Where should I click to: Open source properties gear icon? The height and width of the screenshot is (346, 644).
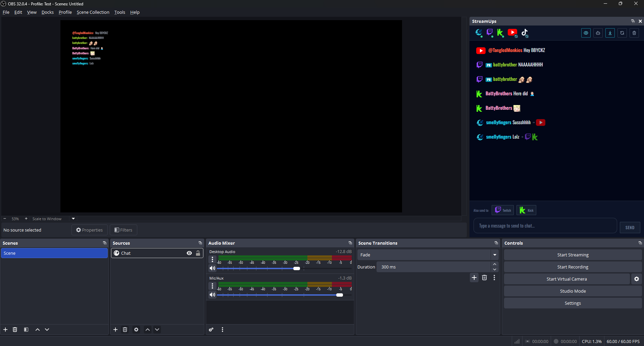[136, 330]
